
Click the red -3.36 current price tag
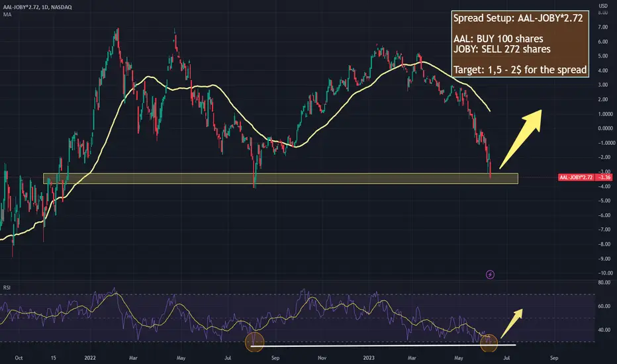click(x=604, y=177)
